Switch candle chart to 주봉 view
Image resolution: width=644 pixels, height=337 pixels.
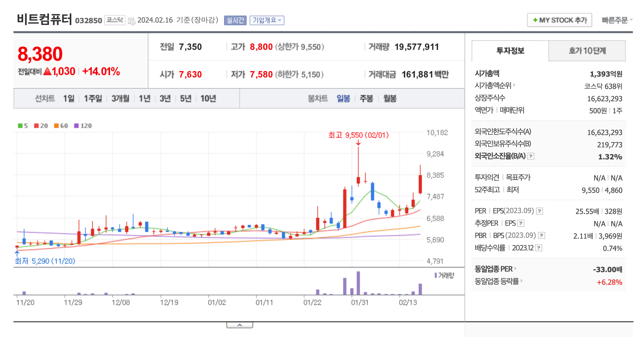pyautogui.click(x=366, y=99)
